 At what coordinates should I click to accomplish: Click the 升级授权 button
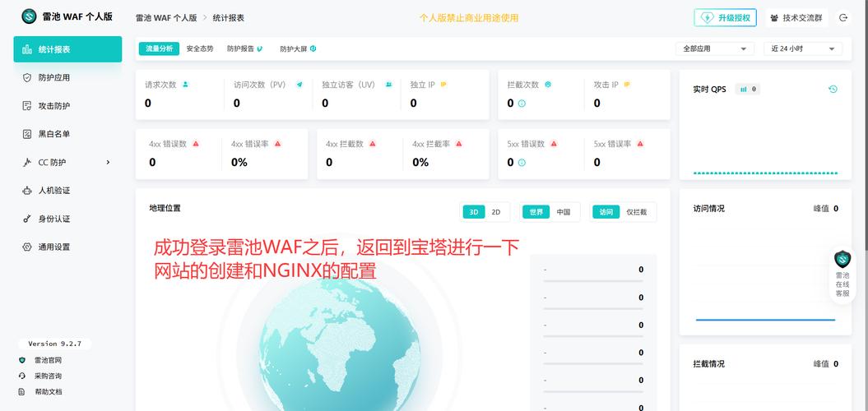pyautogui.click(x=725, y=18)
